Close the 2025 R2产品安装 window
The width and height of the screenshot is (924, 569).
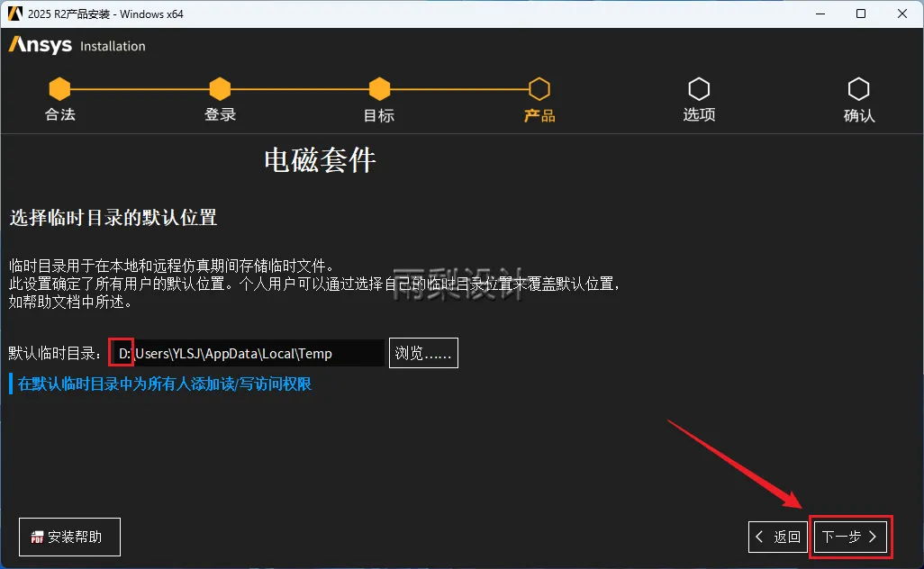pos(902,14)
